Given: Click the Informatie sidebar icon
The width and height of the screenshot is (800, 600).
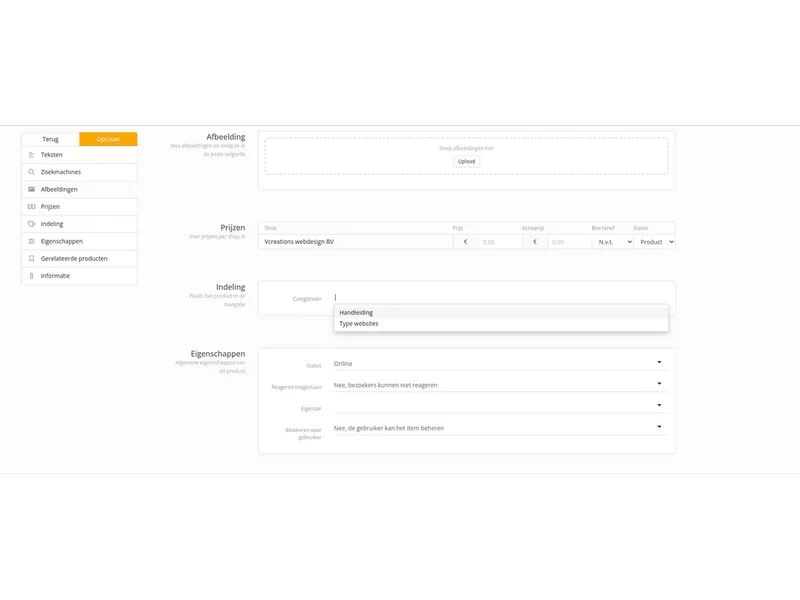Looking at the screenshot, I should click(31, 276).
